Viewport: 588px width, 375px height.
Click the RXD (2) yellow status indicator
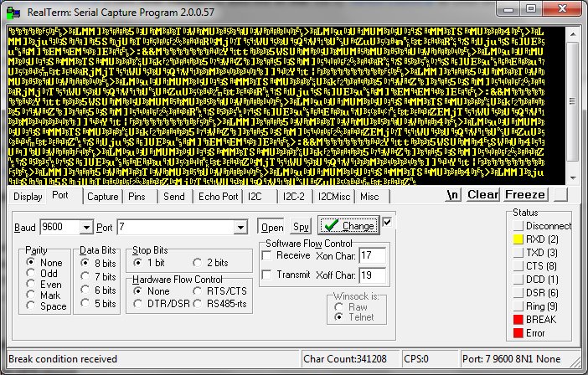coord(518,239)
